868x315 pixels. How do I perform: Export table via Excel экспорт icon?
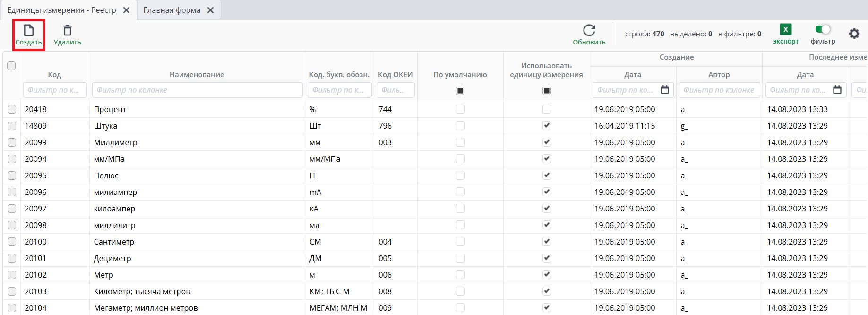(786, 30)
